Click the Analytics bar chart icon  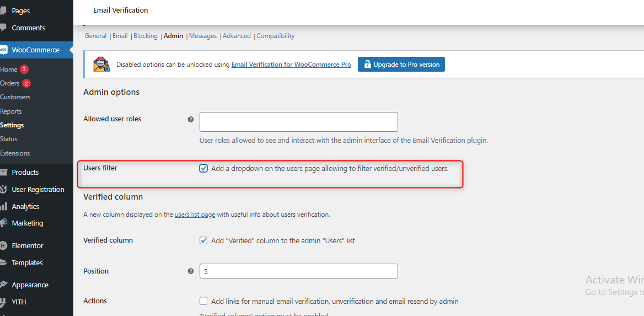pyautogui.click(x=3, y=206)
